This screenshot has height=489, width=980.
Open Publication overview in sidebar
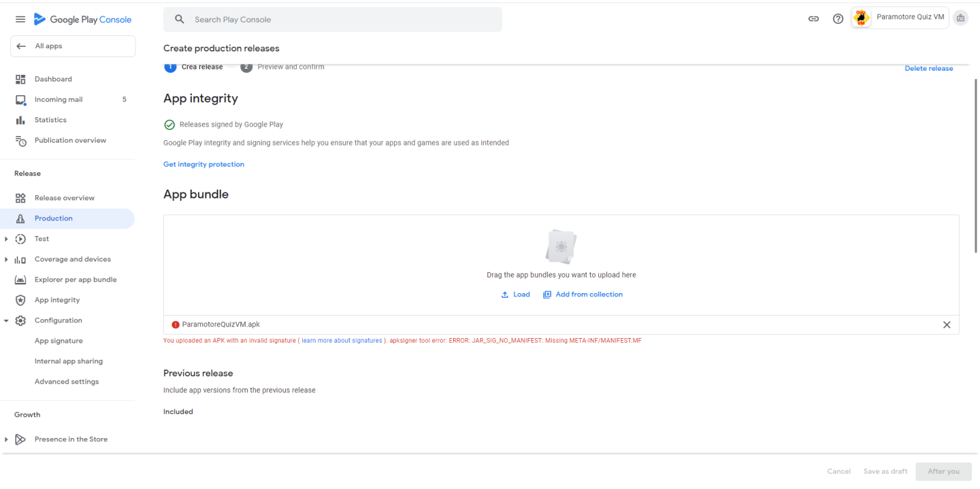[70, 140]
